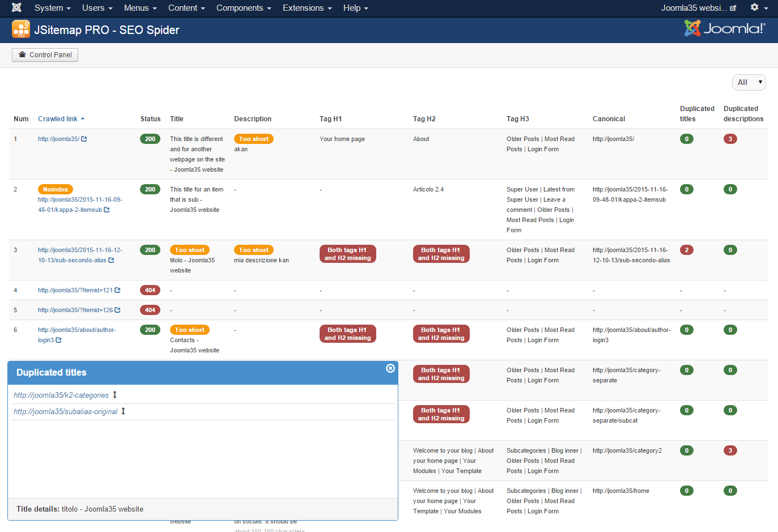Visit the Joomla35 websi... site link
778x532 pixels.
[698, 8]
